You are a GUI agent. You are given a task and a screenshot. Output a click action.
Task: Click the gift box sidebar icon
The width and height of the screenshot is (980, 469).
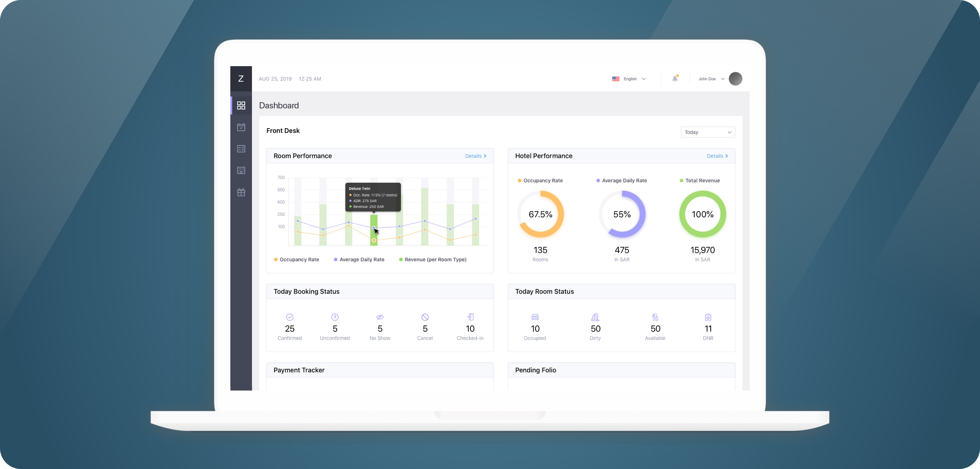click(241, 192)
